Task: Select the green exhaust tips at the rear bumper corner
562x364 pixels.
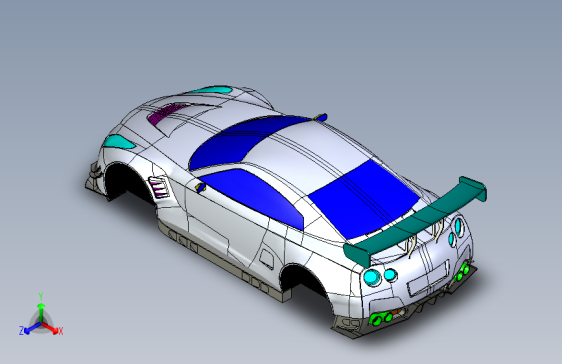Action: (x=381, y=318)
